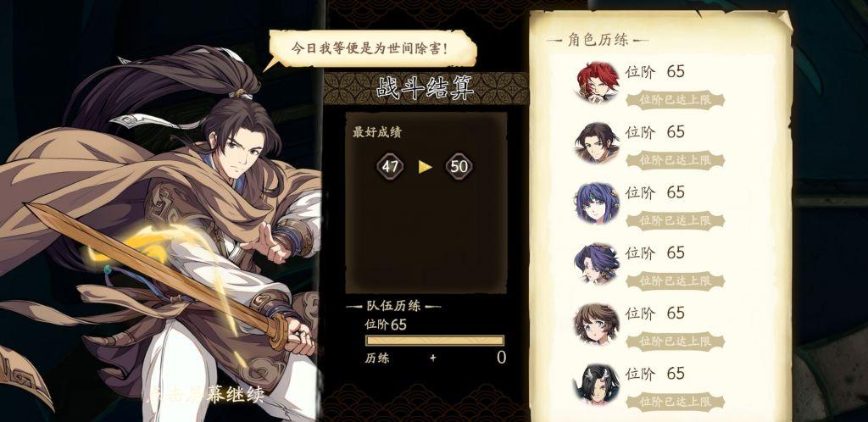Image resolution: width=868 pixels, height=422 pixels.
Task: Click the blue-haired character with green gem
Action: coord(597,203)
